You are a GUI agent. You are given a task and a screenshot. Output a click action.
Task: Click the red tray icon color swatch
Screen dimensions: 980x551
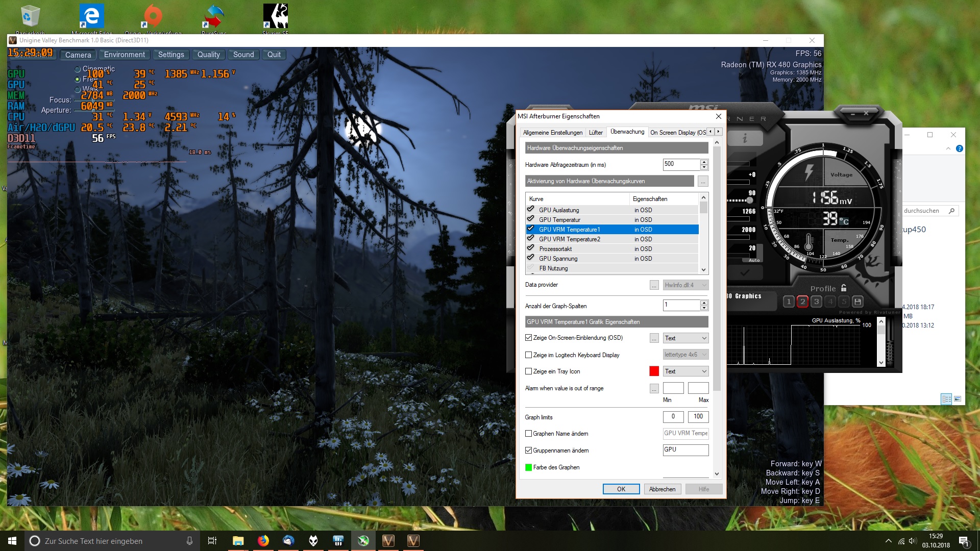(654, 371)
